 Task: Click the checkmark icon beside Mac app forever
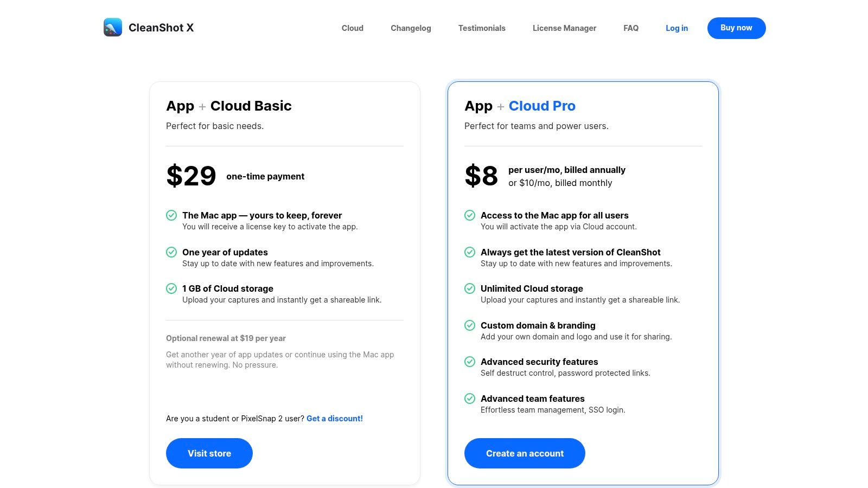171,215
